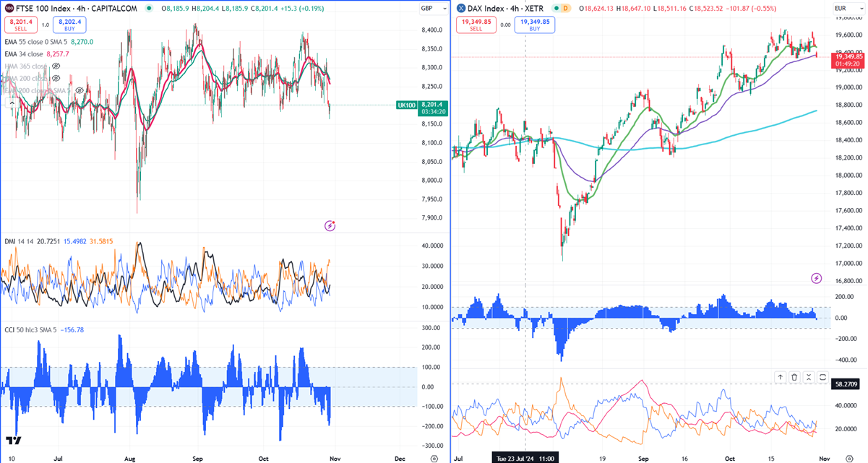
Task: Move DAX bottom pane up with arrow icon
Action: [x=780, y=377]
